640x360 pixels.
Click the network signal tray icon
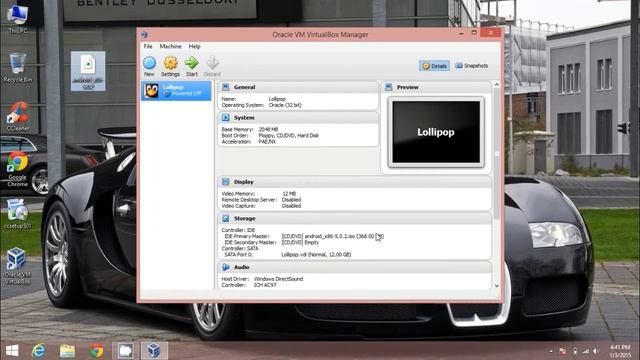[x=585, y=351]
